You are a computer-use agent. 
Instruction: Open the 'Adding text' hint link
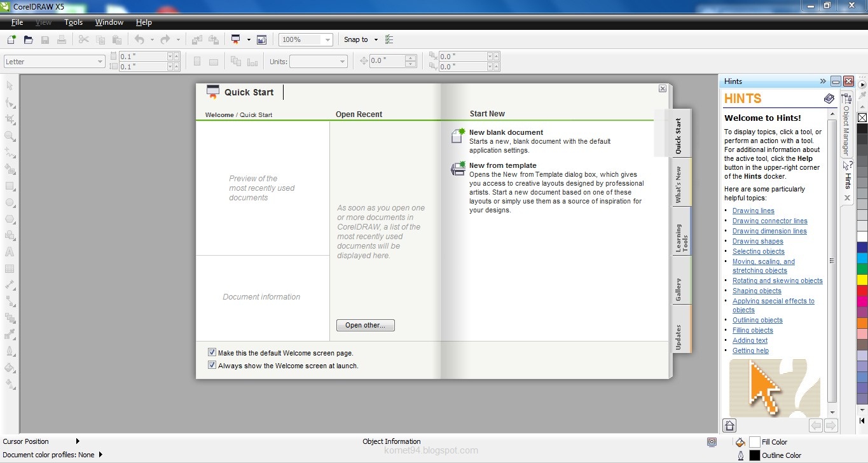[x=750, y=340]
